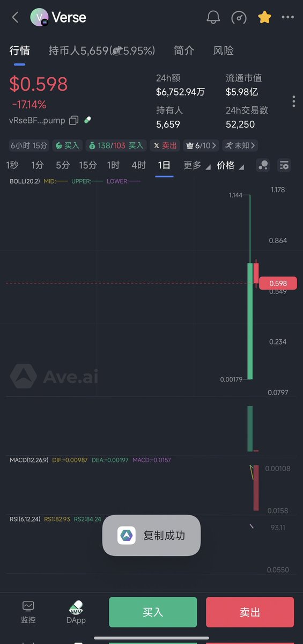Select the 4时 timeframe

[138, 165]
